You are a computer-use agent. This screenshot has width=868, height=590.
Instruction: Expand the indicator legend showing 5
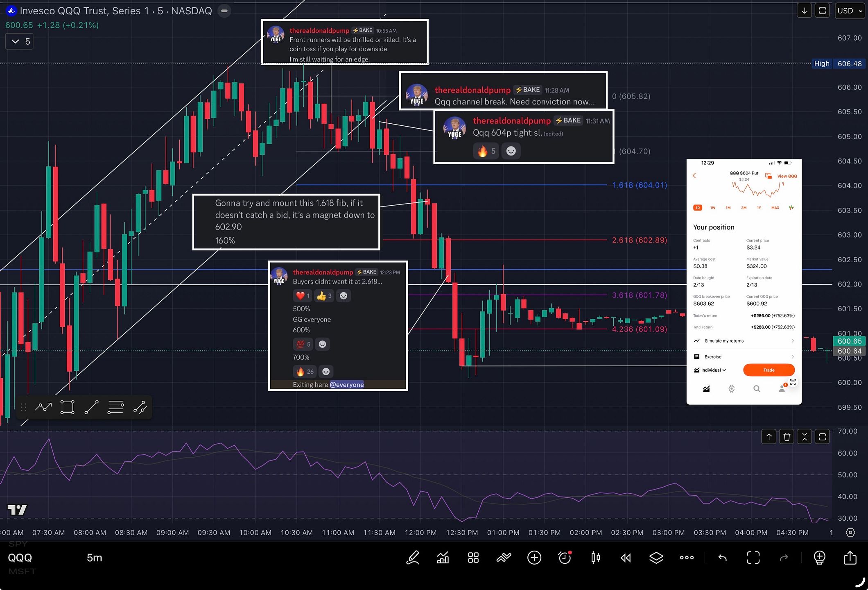[20, 41]
